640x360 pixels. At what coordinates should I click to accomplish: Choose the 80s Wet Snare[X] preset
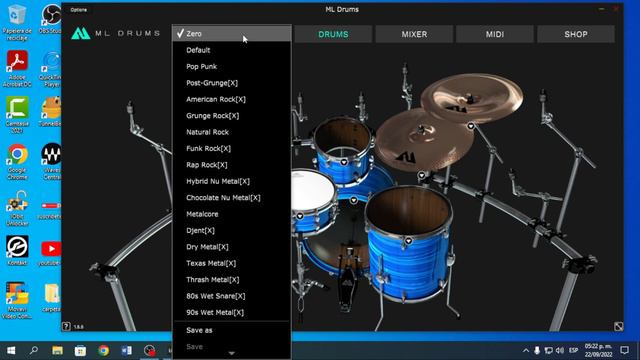pos(231,296)
